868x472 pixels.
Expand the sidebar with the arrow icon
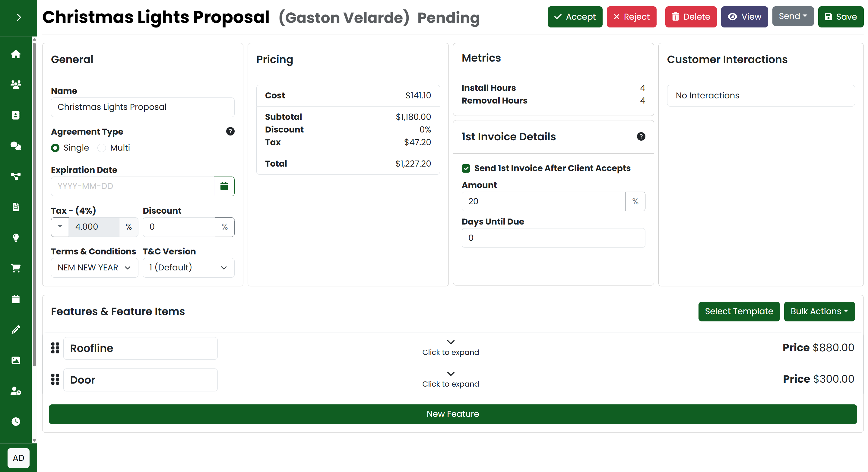tap(19, 17)
